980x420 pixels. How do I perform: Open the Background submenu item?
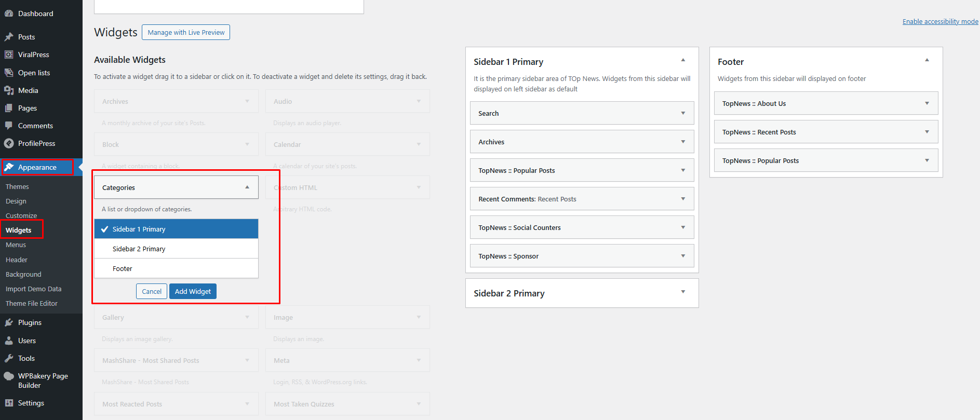(23, 274)
